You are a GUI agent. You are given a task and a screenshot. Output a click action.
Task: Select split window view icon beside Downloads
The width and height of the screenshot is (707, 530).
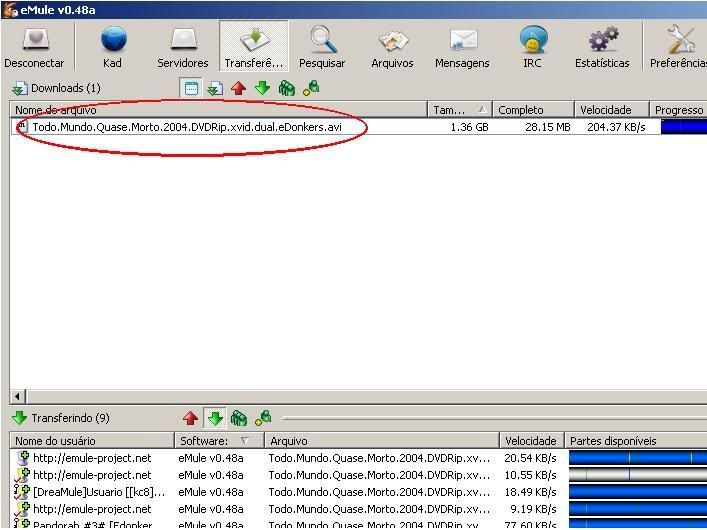(191, 88)
